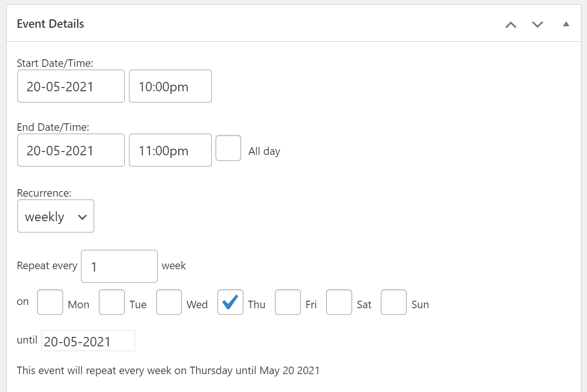Screen dimensions: 587x392
Task: Change recurrence from weekly to another option
Action: pyautogui.click(x=56, y=216)
